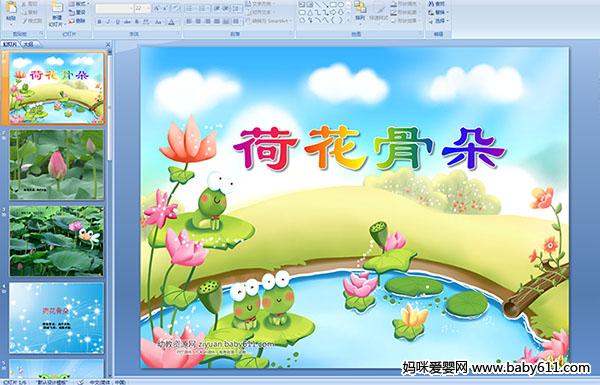Toggle Underline formatting

[117, 22]
